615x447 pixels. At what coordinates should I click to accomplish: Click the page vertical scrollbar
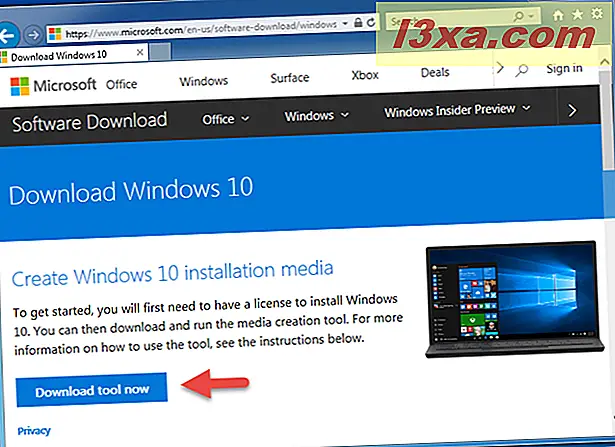pos(608,120)
